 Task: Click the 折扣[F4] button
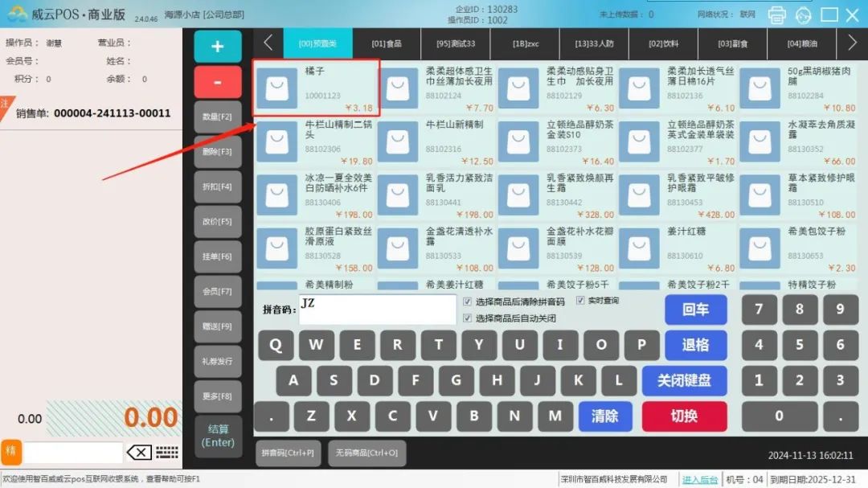tap(218, 187)
